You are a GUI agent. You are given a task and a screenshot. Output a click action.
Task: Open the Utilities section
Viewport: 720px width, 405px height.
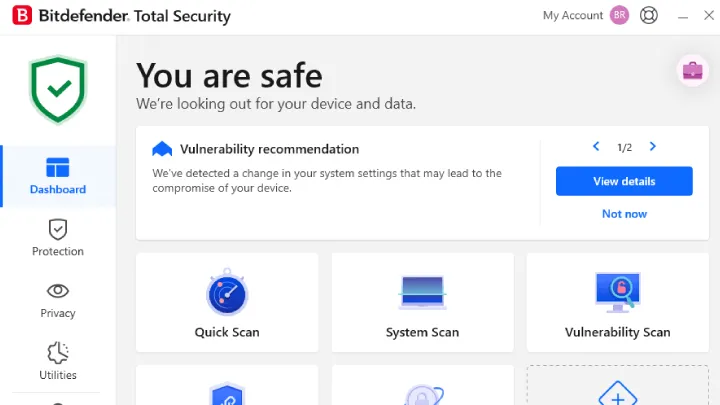click(x=58, y=361)
